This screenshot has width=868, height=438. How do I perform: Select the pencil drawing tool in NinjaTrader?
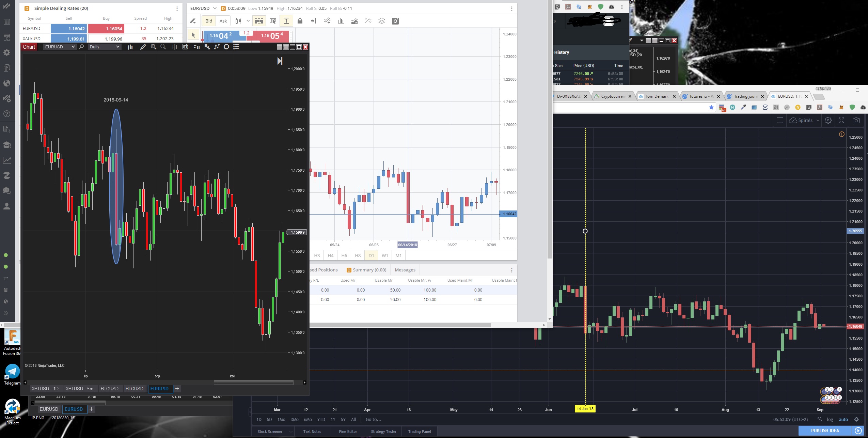pos(143,47)
